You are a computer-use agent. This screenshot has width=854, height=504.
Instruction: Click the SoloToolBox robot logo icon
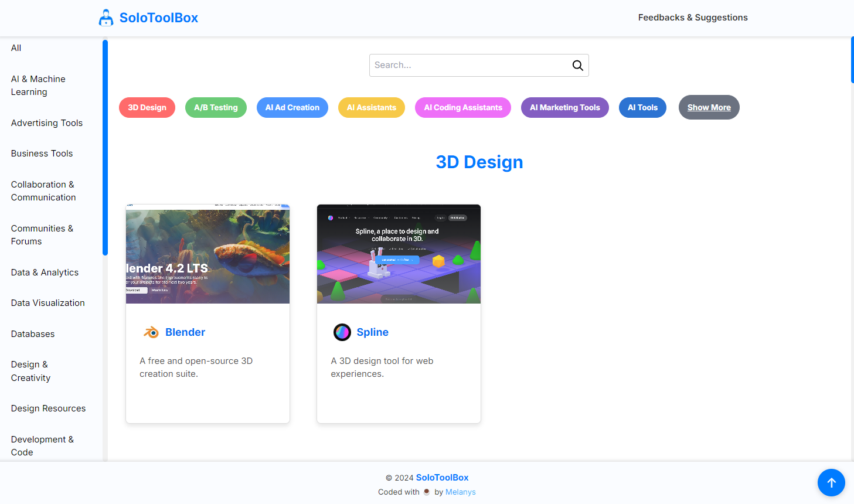[x=106, y=18]
